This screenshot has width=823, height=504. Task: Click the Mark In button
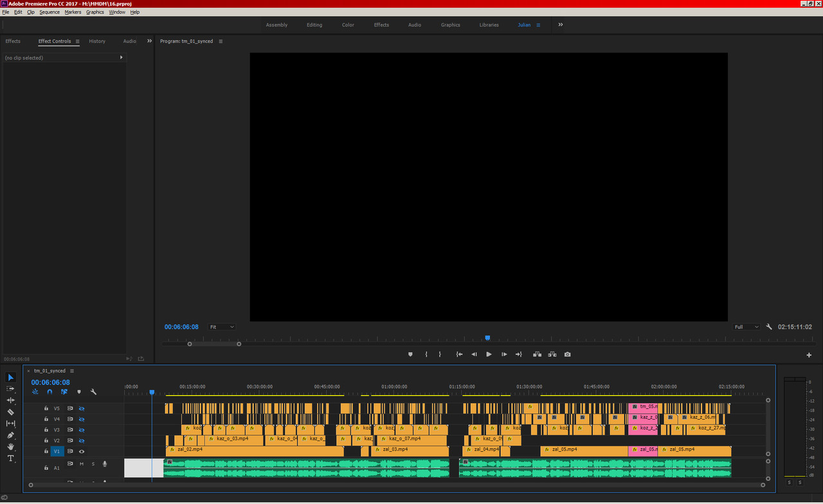click(426, 354)
